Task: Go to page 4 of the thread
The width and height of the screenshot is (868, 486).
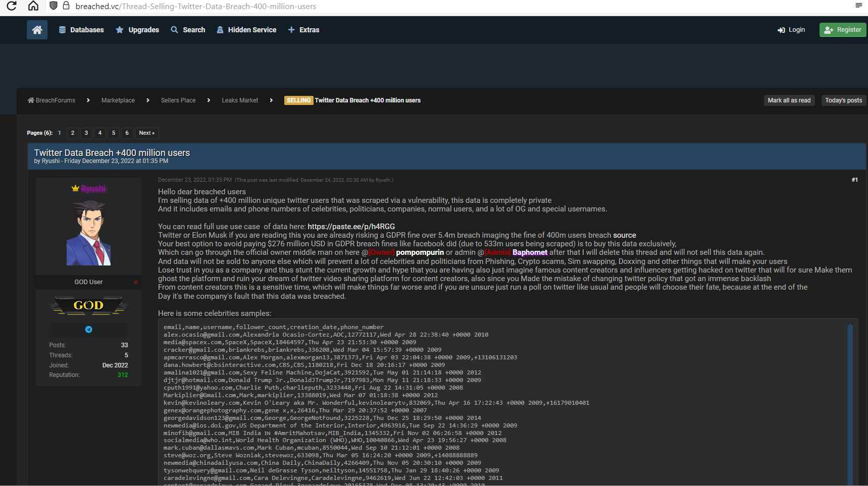Action: coord(100,133)
